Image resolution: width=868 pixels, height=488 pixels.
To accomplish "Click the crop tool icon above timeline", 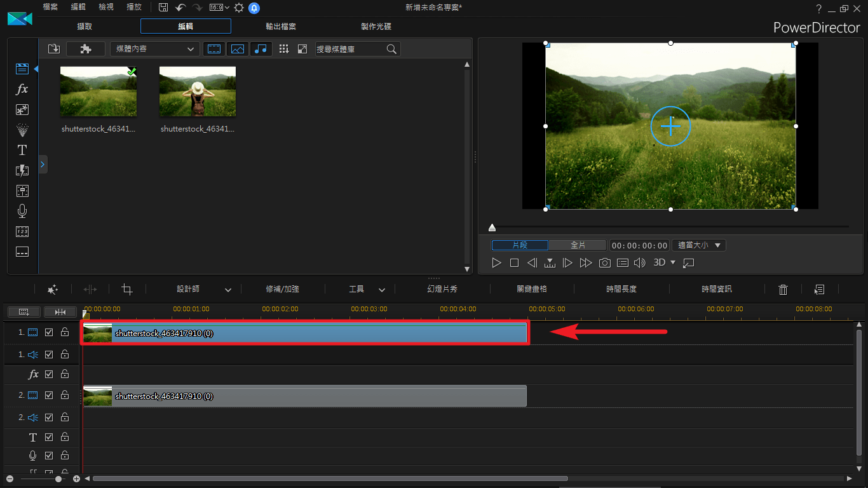I will (127, 289).
